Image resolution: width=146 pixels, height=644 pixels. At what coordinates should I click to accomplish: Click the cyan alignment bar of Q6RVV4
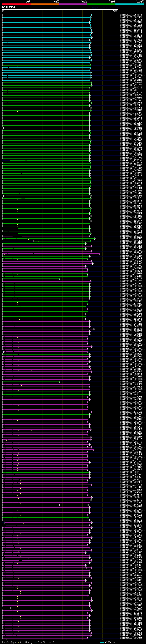[47, 15]
